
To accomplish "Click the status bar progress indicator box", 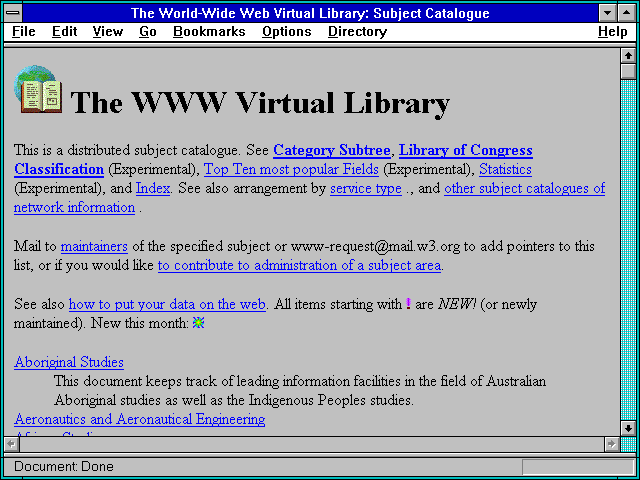I will [x=578, y=467].
